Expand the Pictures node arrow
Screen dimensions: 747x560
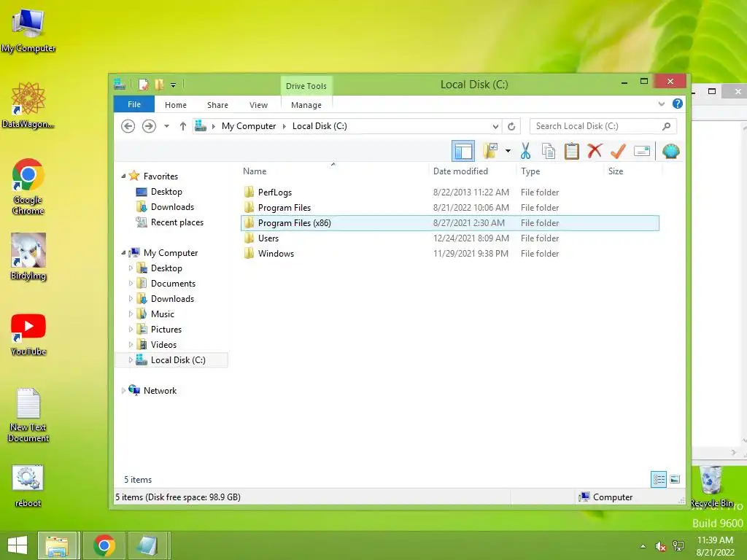[x=131, y=329]
